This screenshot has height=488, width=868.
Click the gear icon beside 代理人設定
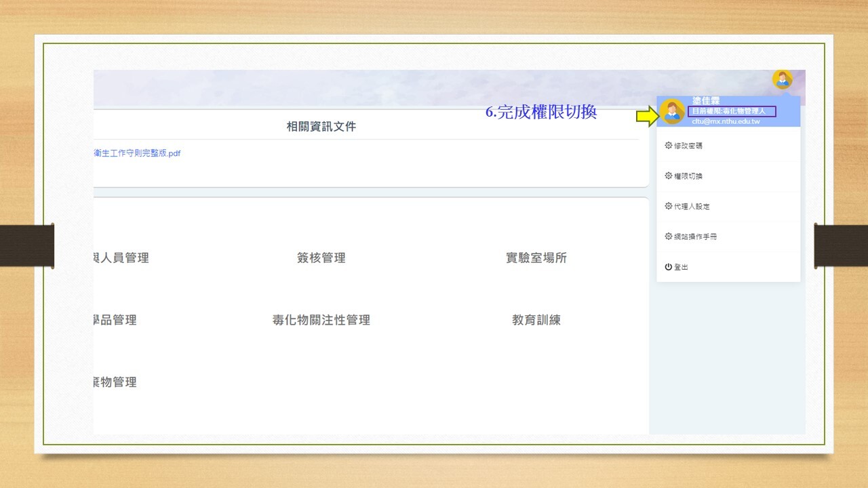tap(669, 206)
